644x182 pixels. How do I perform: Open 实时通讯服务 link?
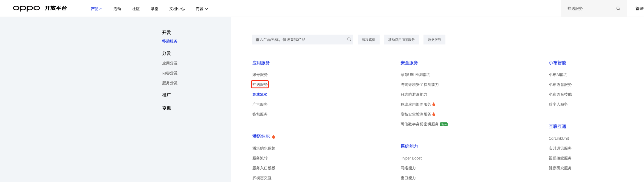[x=560, y=148]
